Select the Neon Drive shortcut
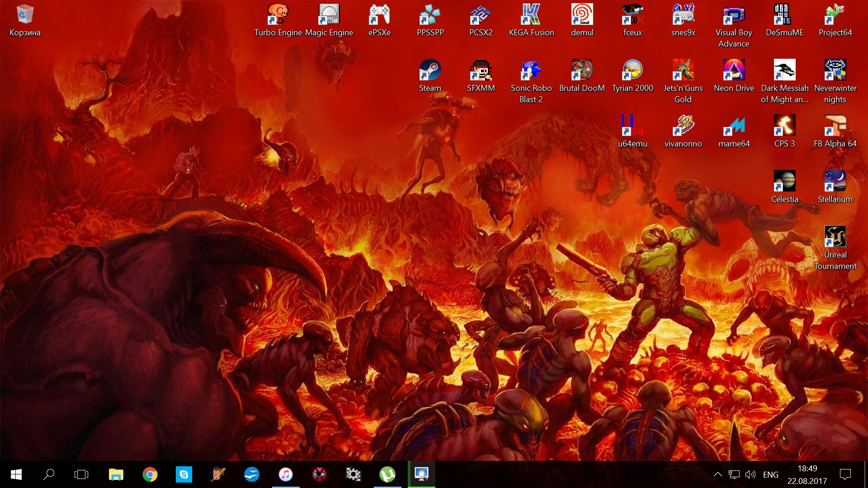The width and height of the screenshot is (868, 488). pyautogui.click(x=734, y=76)
